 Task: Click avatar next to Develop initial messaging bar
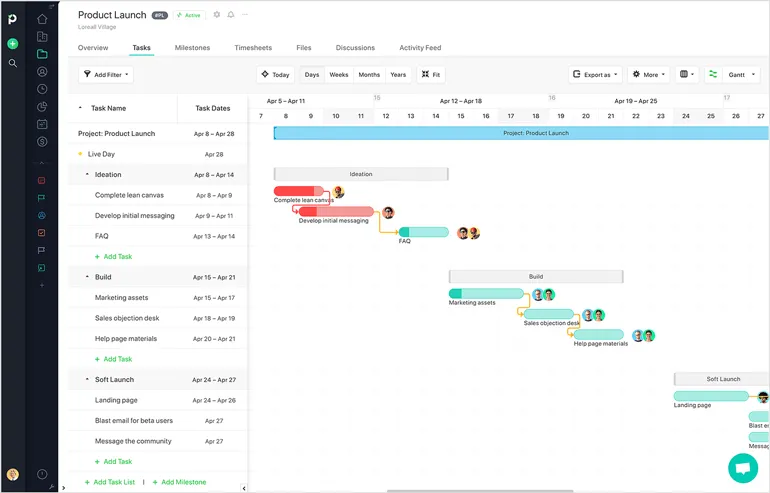tap(388, 213)
